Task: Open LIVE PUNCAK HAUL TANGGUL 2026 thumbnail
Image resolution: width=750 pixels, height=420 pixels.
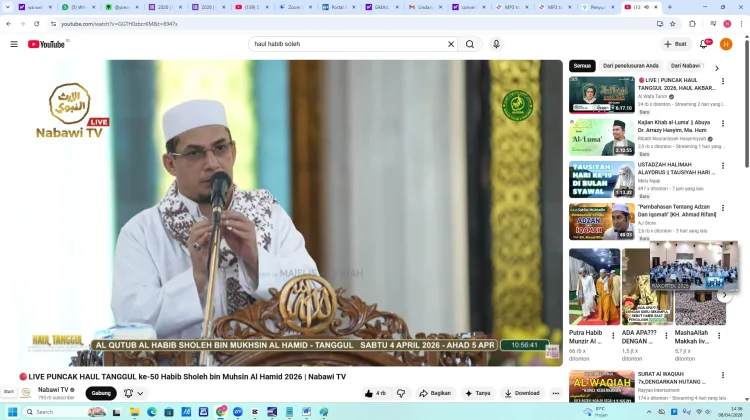Action: click(602, 95)
